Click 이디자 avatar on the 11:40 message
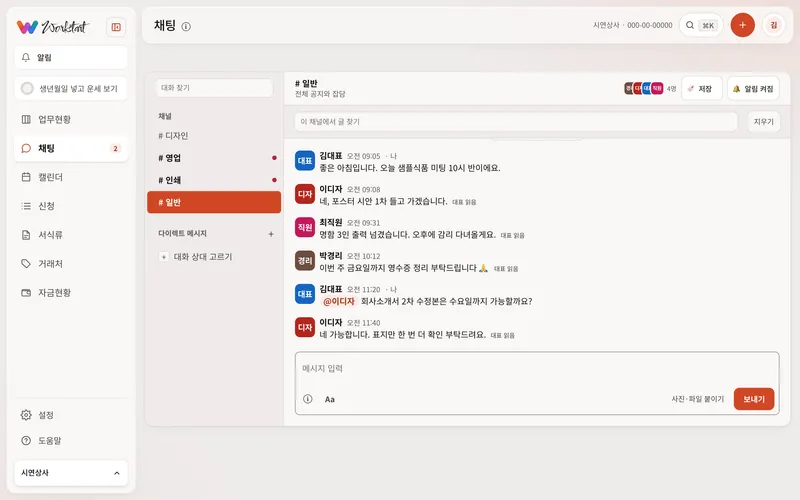Viewport: 800px width, 500px height. click(305, 328)
